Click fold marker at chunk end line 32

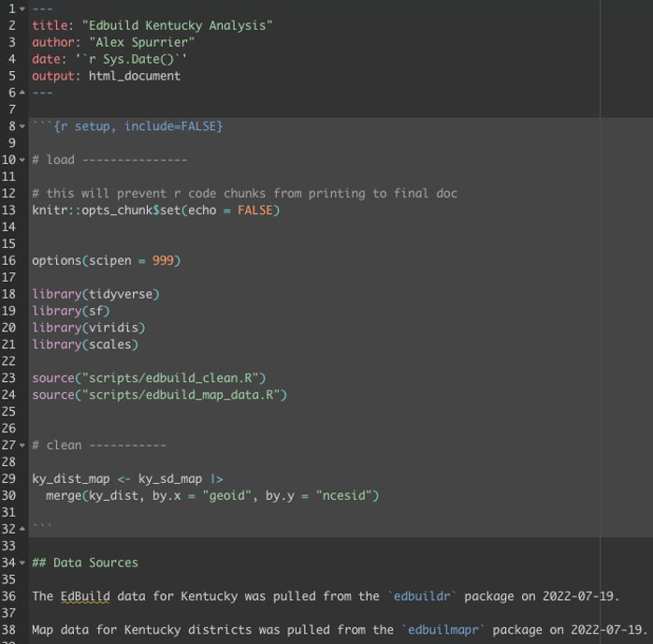22,529
